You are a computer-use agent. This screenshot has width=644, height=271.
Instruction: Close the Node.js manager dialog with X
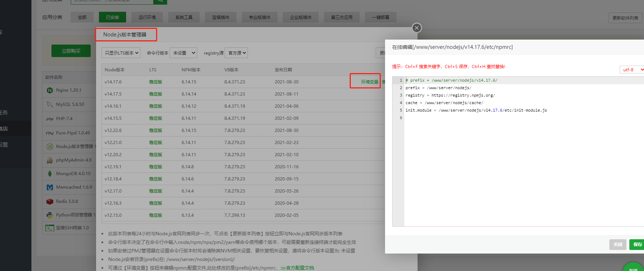click(417, 28)
